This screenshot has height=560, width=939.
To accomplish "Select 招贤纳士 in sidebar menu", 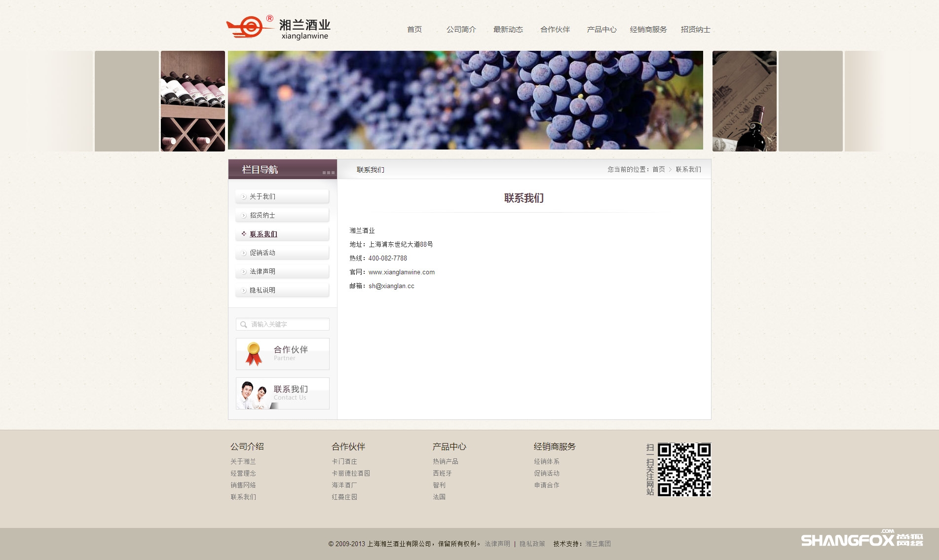I will [282, 215].
